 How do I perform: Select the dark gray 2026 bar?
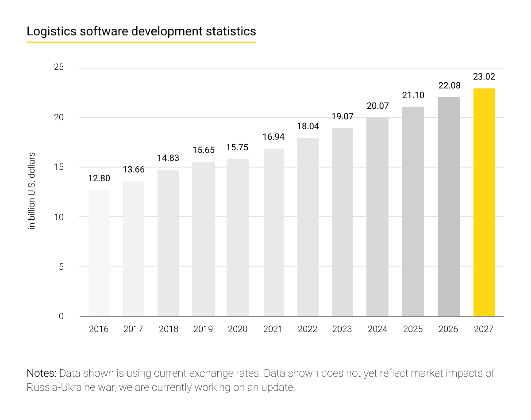[449, 207]
